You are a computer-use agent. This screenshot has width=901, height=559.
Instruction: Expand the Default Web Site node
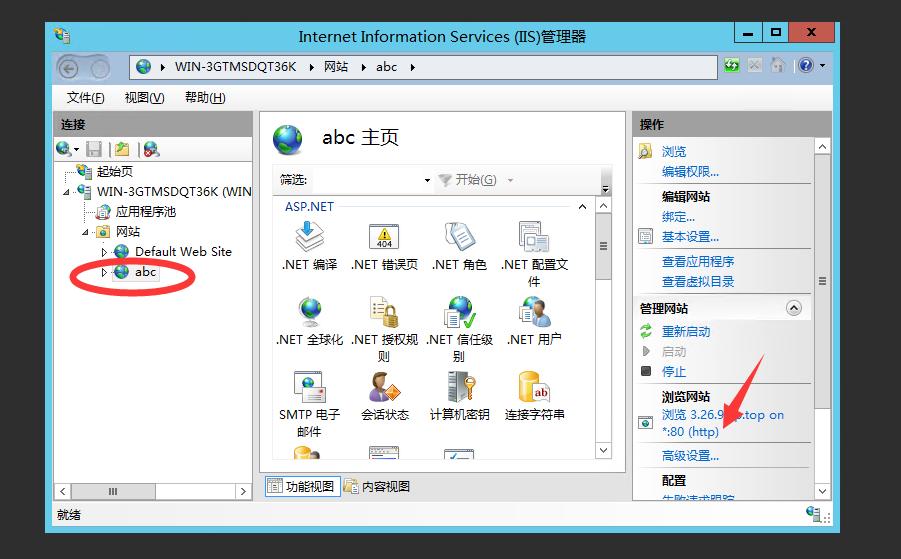104,252
